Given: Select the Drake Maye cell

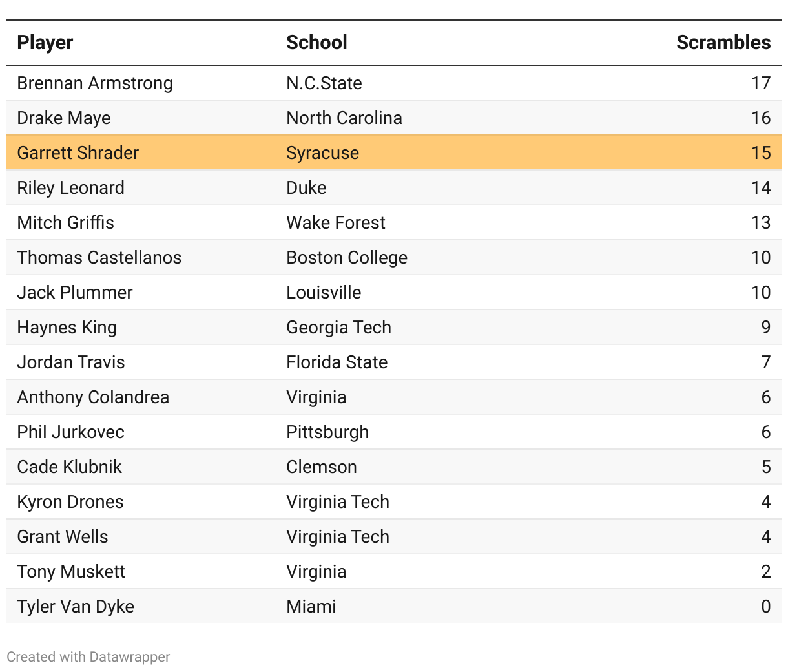Looking at the screenshot, I should (x=64, y=118).
